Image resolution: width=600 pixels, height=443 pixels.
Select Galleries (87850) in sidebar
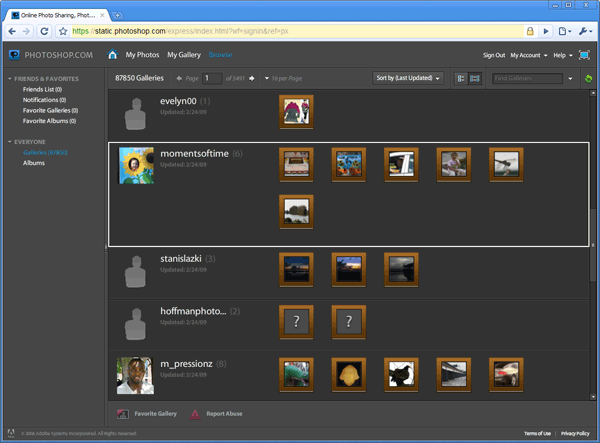click(45, 153)
